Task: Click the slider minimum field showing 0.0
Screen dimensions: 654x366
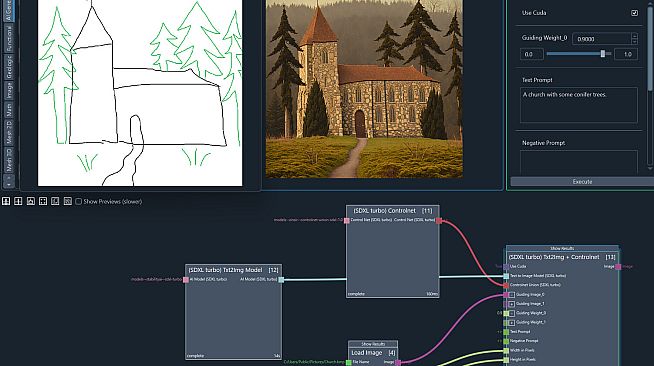Action: (531, 54)
